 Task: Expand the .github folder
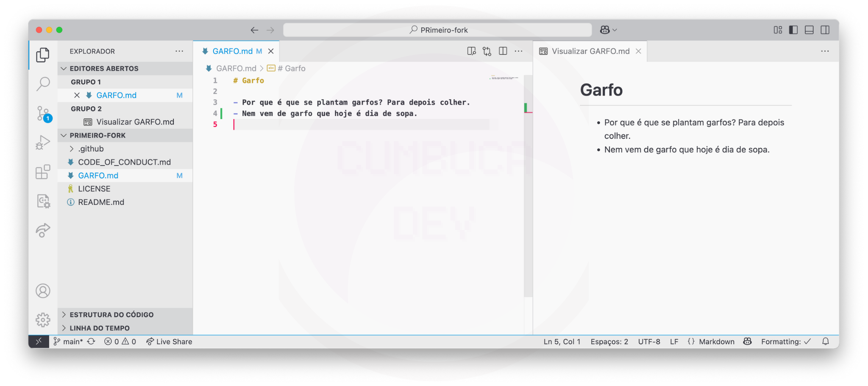point(91,149)
